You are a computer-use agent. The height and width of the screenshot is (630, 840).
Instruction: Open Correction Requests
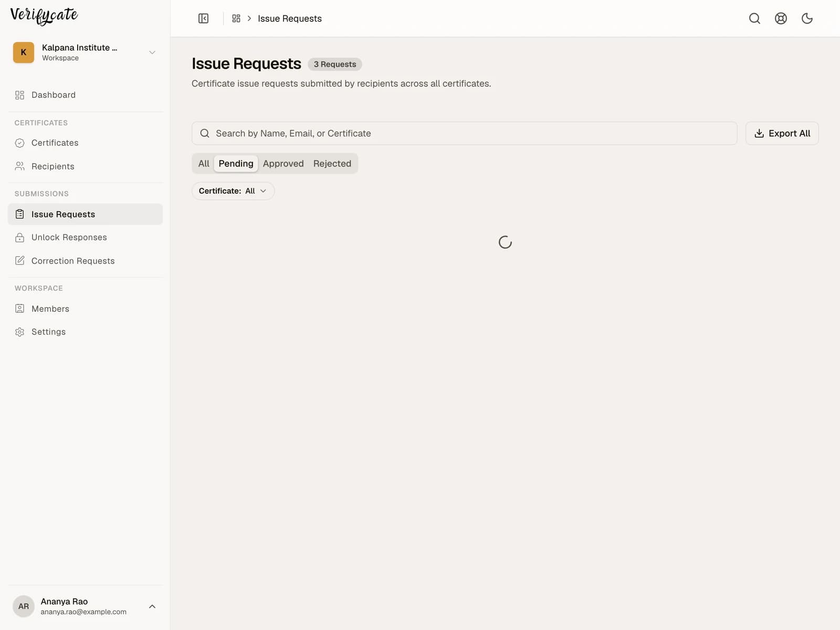85,261
